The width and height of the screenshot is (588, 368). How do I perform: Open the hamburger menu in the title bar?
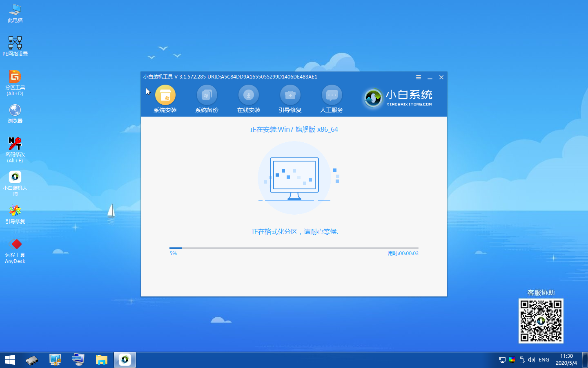coord(418,77)
